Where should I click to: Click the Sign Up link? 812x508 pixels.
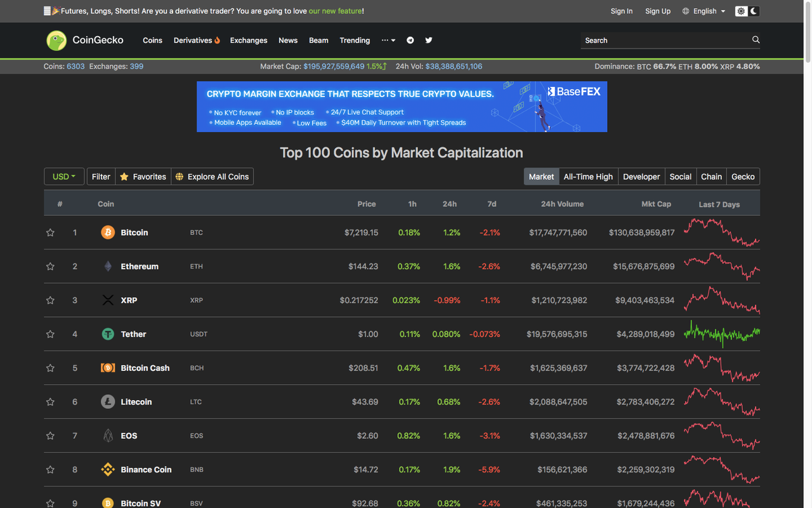pos(658,11)
